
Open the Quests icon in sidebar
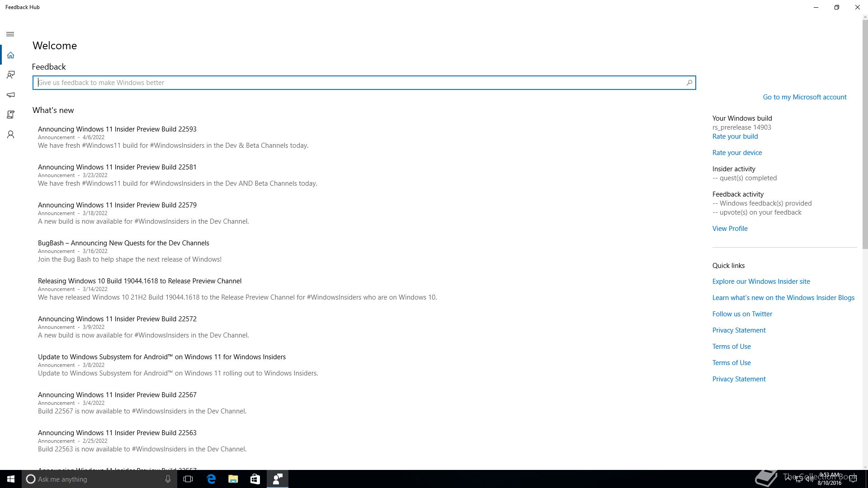point(10,115)
